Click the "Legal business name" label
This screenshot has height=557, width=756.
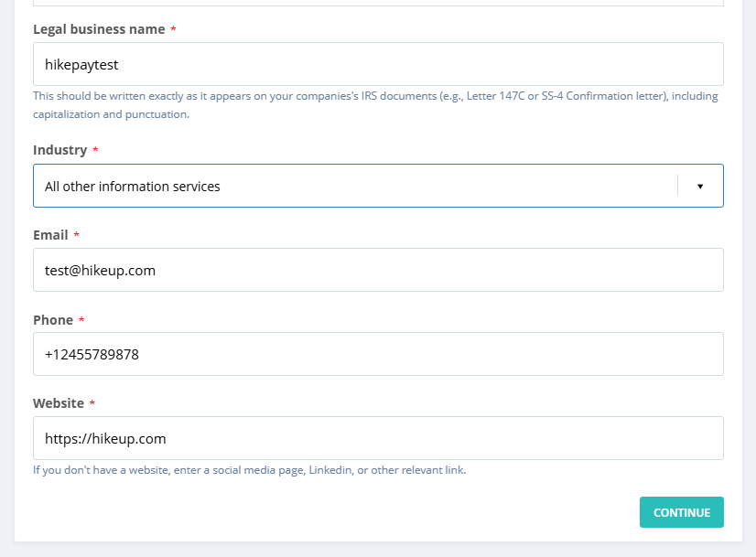[x=99, y=29]
